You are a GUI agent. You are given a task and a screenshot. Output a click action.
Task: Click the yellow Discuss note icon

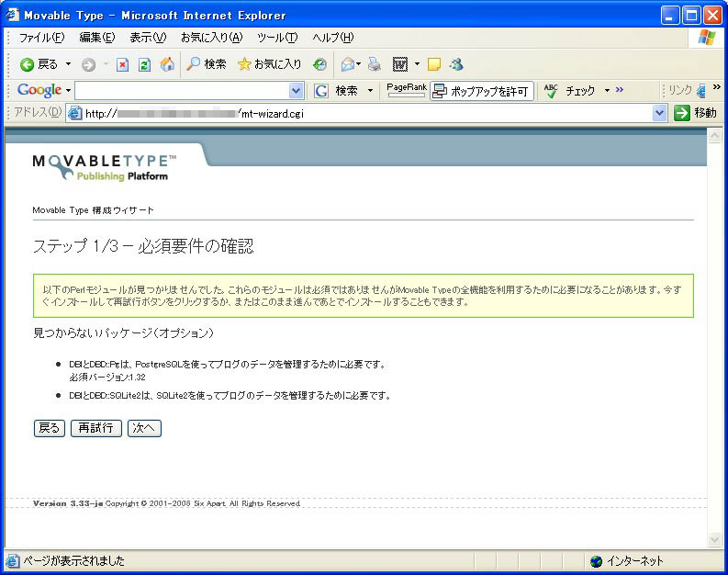pyautogui.click(x=434, y=64)
